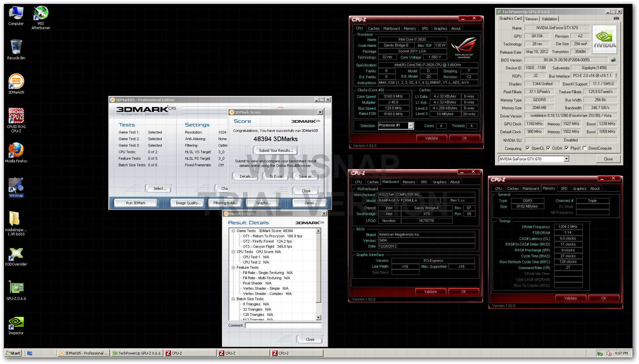Screen dimensions: 639x364
Task: Click the taskbar clock showing 4:07 PM
Action: 621,353
